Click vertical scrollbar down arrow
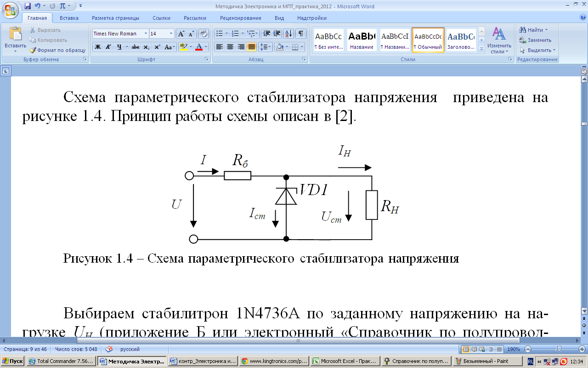This screenshot has height=368, width=588. 584,311
